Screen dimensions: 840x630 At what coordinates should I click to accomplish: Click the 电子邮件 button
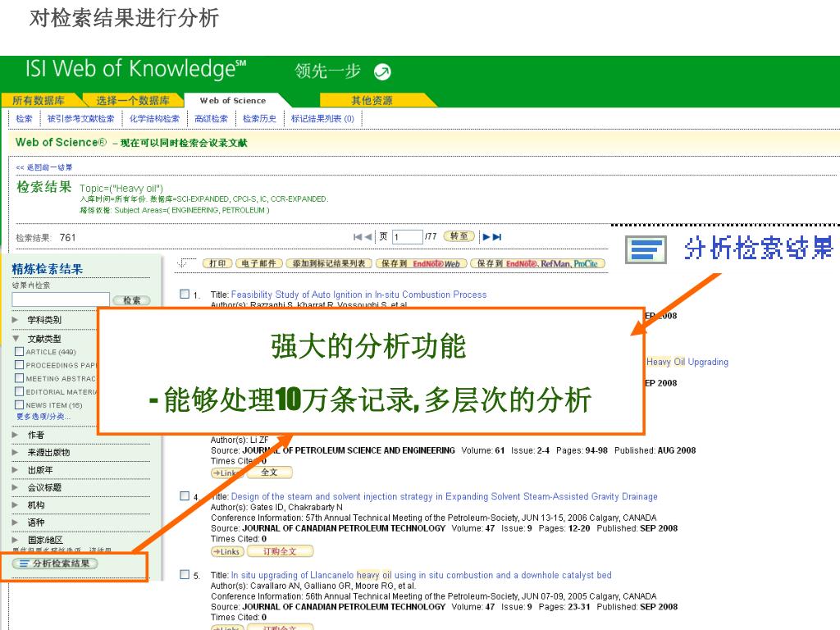point(258,263)
